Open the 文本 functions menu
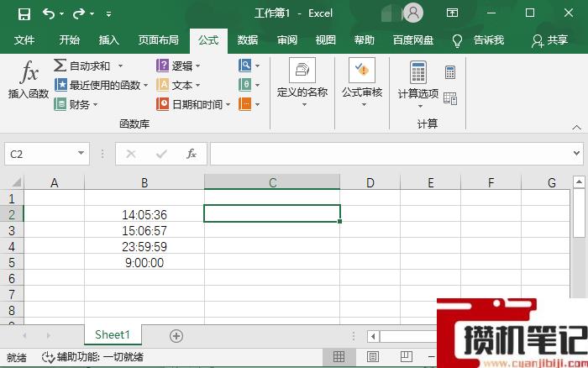This screenshot has height=368, width=588. pos(178,85)
